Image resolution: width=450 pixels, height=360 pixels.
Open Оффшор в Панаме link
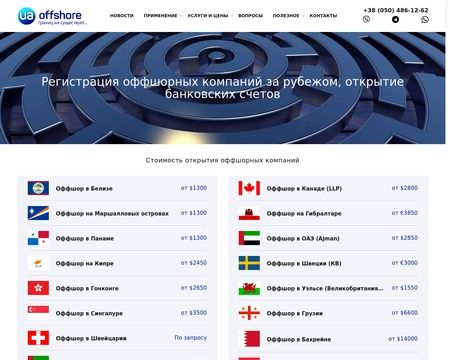[85, 238]
